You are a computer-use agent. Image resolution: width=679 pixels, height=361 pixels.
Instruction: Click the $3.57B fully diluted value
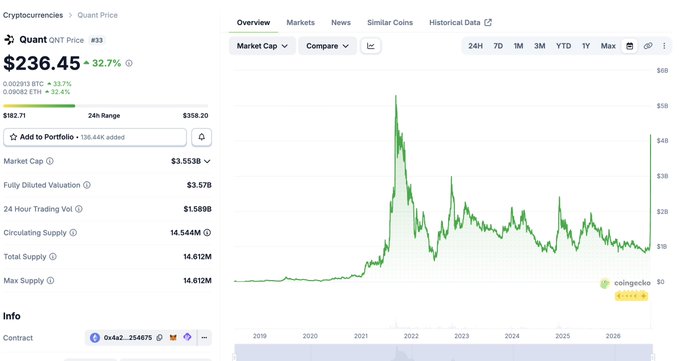click(199, 185)
